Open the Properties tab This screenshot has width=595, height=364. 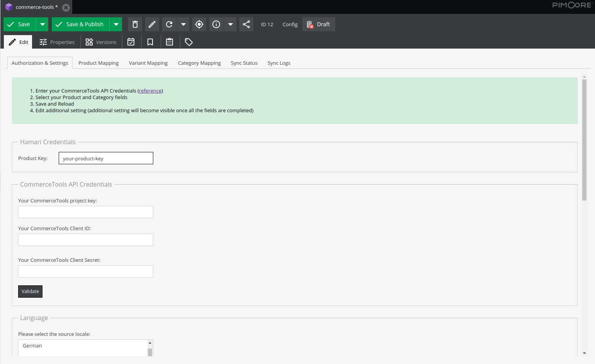(57, 42)
